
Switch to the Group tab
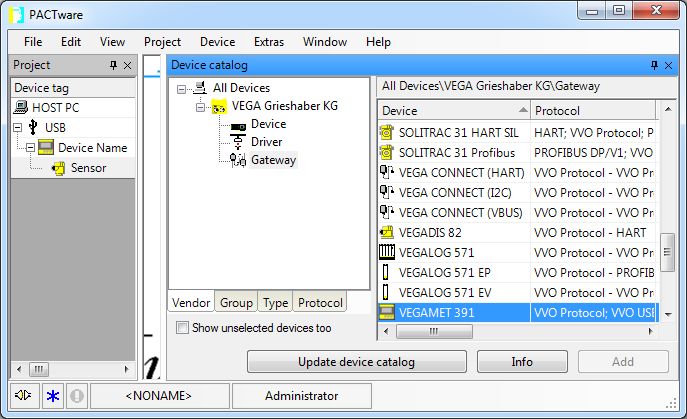coord(236,302)
